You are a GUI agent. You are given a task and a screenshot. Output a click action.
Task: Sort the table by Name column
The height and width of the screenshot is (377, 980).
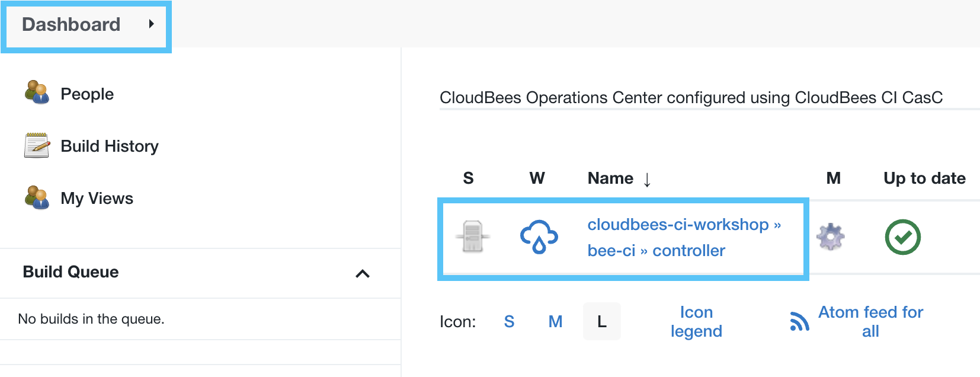(x=610, y=178)
